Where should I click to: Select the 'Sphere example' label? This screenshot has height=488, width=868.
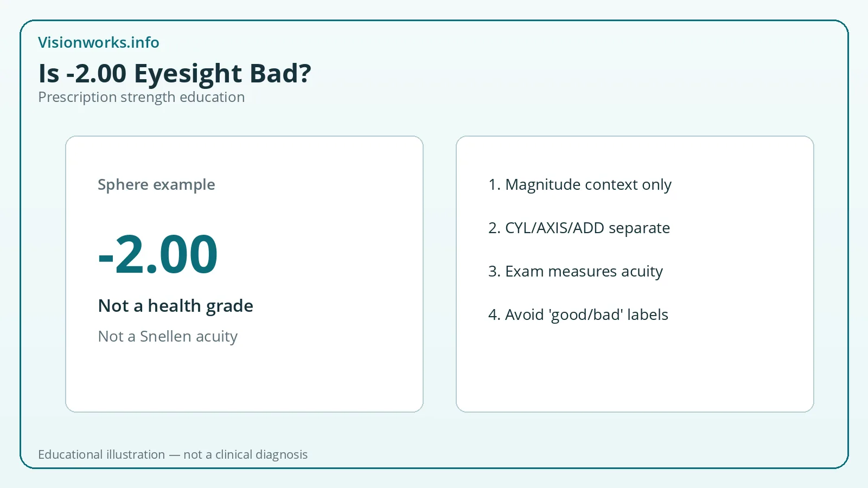[x=156, y=184]
